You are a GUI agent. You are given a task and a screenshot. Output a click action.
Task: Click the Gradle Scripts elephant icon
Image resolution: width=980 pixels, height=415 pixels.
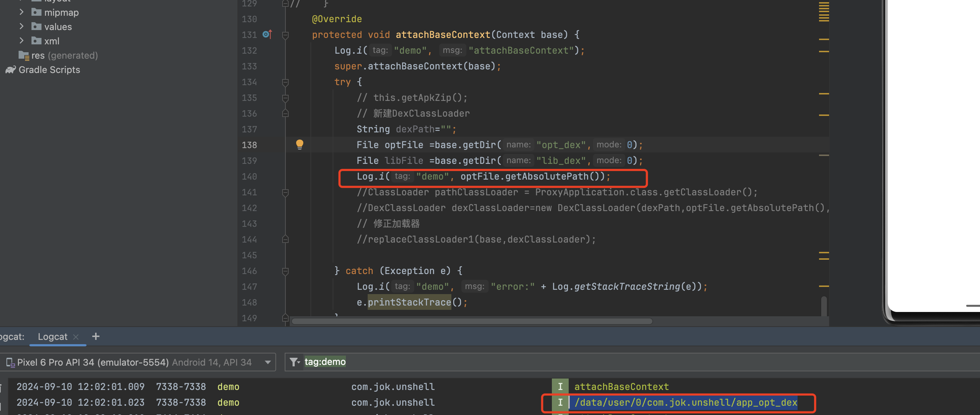point(10,70)
